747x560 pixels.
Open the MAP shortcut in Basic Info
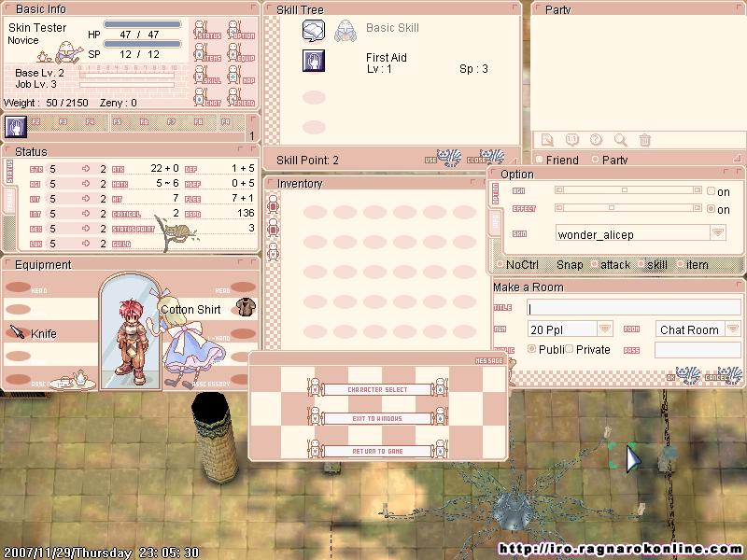pyautogui.click(x=241, y=75)
